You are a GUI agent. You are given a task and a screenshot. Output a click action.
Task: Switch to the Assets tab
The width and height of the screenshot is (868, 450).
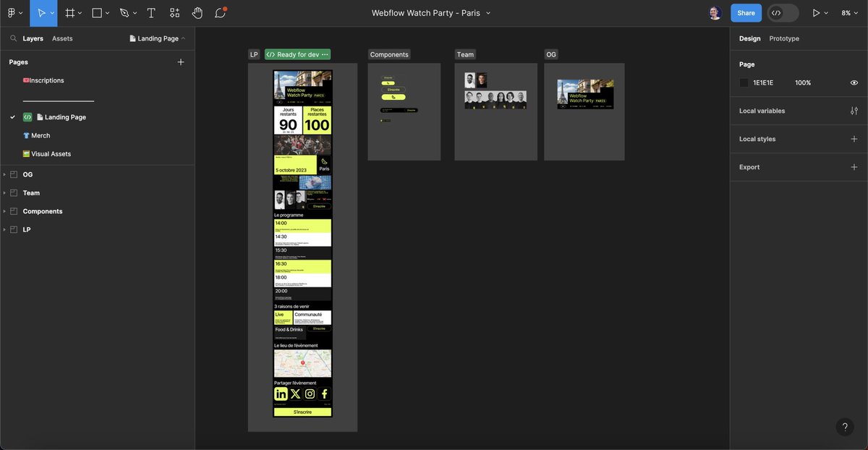pos(62,38)
